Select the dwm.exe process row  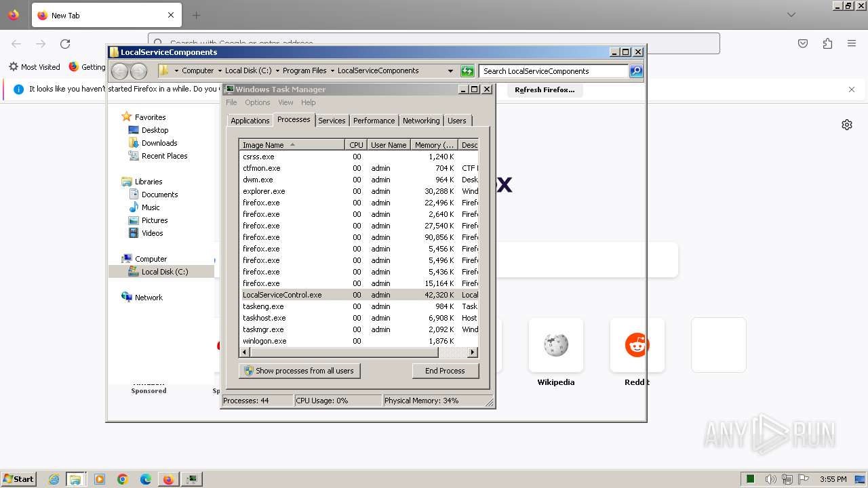pos(359,180)
